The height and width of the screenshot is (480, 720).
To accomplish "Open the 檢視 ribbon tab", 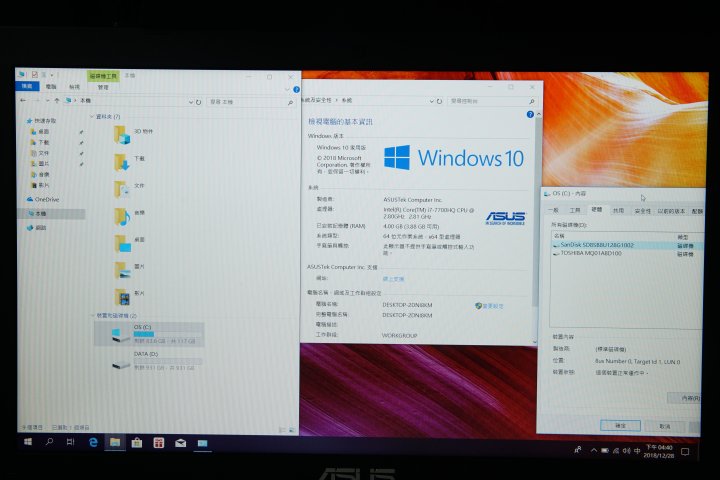I will pos(74,87).
